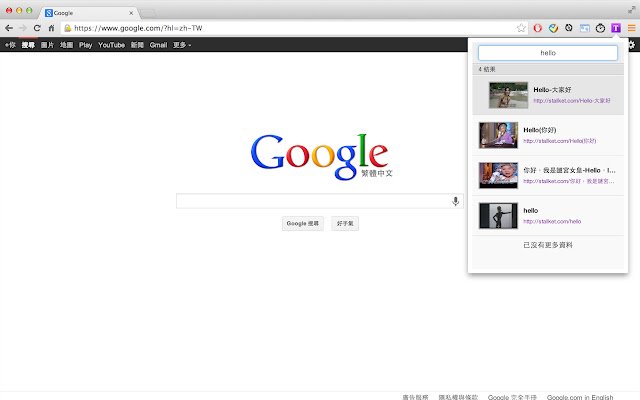Screen dimensions: 640x400
Task: Bookmark page with the star icon
Action: (x=521, y=28)
